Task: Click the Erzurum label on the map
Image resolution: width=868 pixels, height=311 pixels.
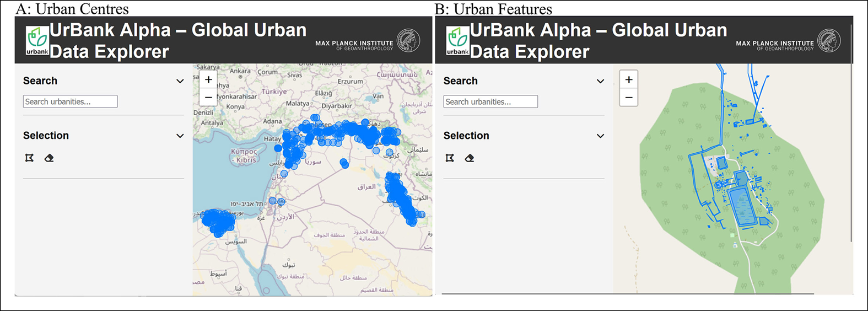Action: click(350, 81)
